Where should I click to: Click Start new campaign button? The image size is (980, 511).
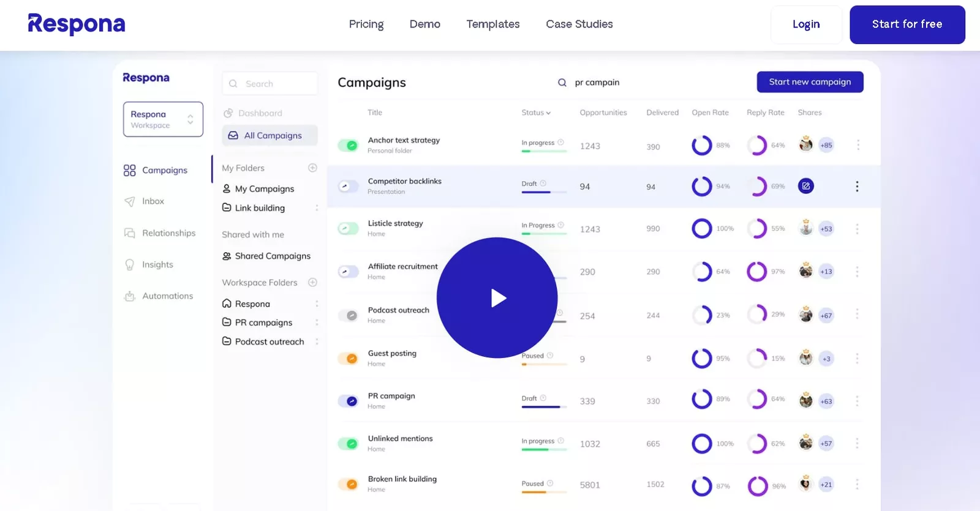810,82
